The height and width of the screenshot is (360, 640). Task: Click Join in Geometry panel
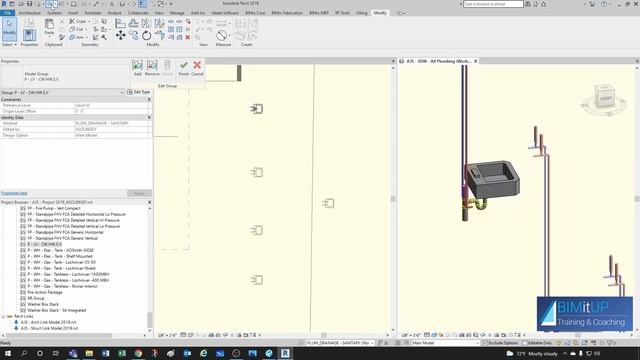pyautogui.click(x=77, y=37)
